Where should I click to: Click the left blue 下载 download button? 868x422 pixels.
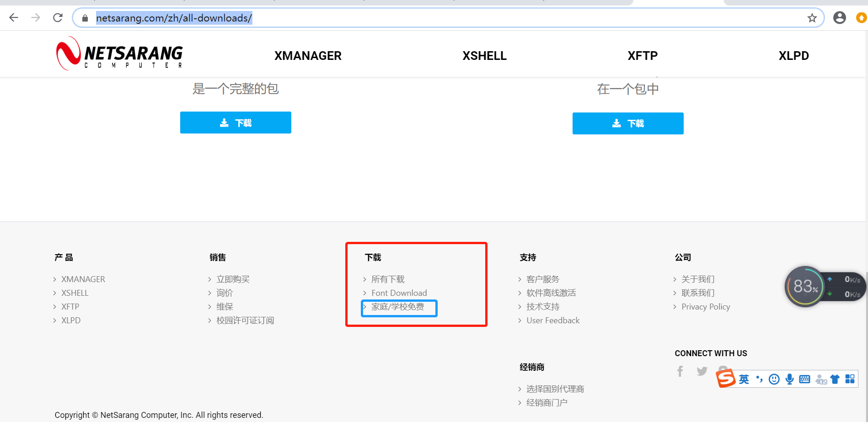click(236, 123)
